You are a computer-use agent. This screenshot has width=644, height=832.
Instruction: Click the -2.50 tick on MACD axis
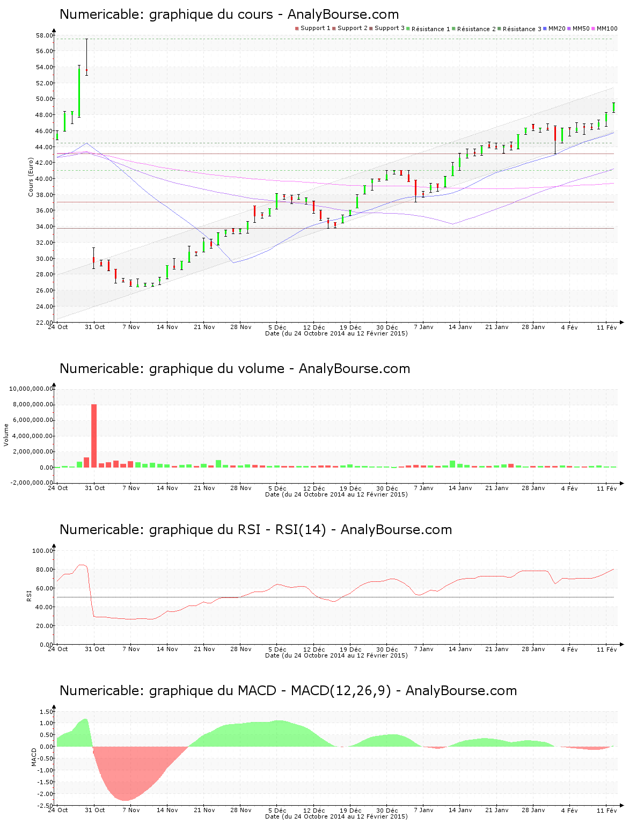tap(45, 806)
